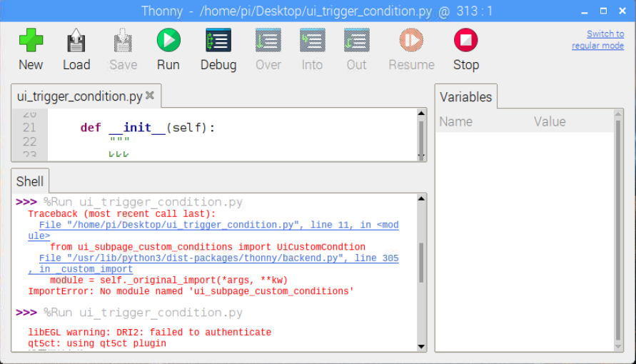Click shell scrollbar down arrow

click(x=421, y=347)
